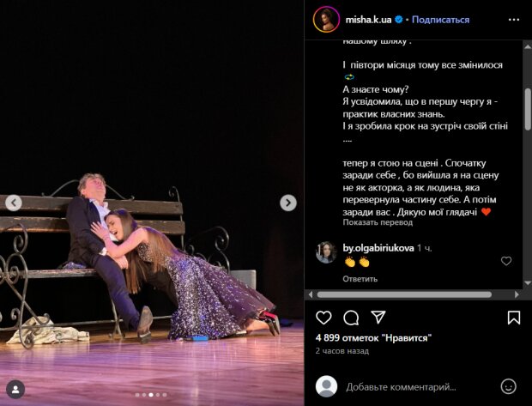Open by.olgabiriukova commenter profile
The height and width of the screenshot is (406, 532).
[378, 248]
